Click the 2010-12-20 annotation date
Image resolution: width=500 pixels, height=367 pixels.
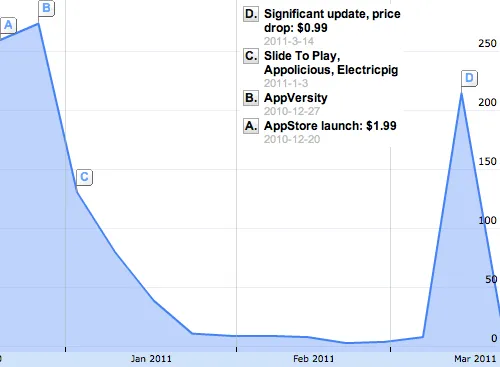click(292, 139)
